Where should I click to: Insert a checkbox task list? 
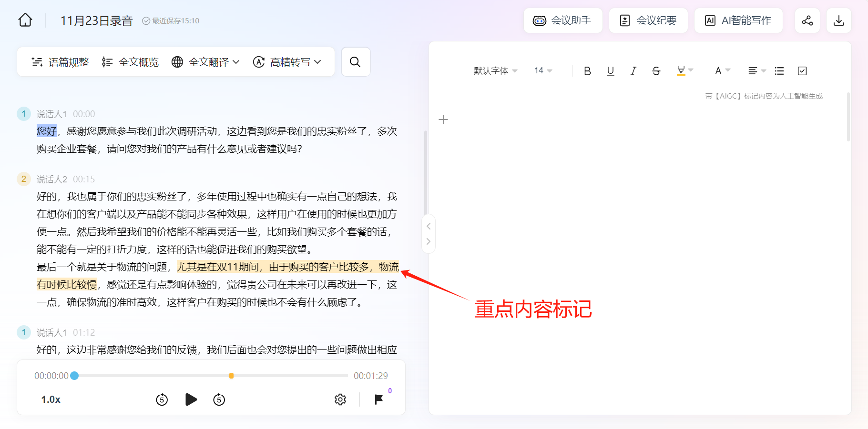tap(802, 71)
